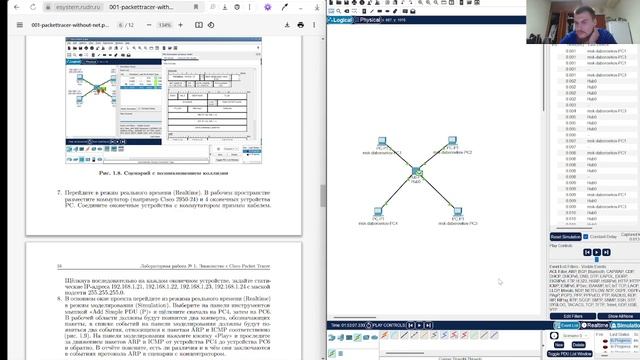Image resolution: width=640 pixels, height=360 pixels.
Task: Click the Figure 1.8 screenshot in PDF
Action: (164, 100)
